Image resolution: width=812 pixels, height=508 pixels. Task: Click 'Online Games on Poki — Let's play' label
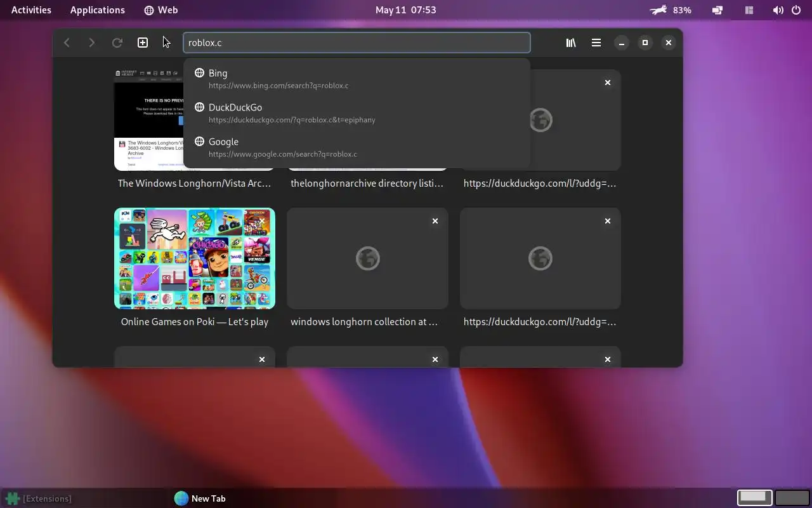tap(195, 322)
